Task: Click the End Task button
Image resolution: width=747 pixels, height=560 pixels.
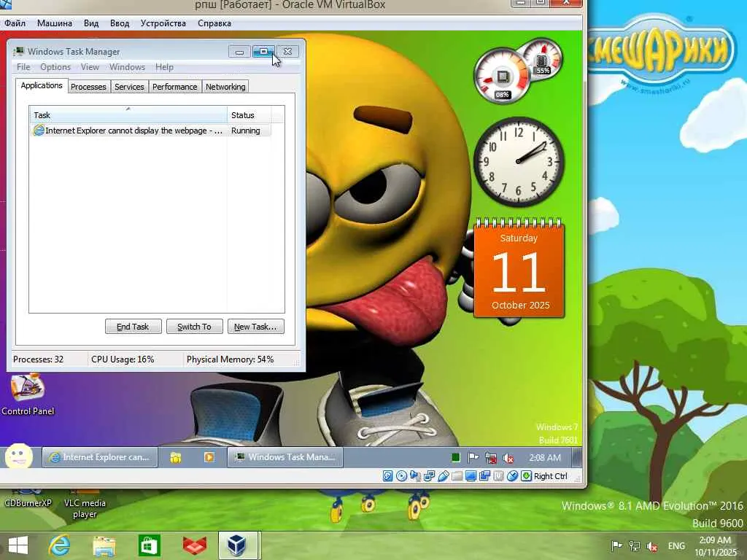Action: (133, 327)
